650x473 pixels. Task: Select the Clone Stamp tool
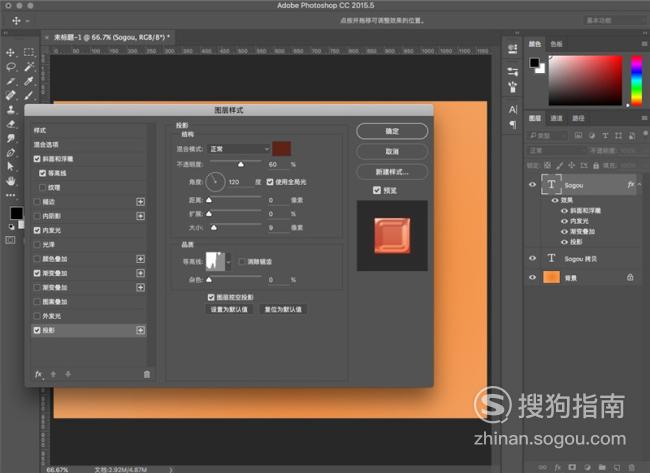click(x=11, y=110)
